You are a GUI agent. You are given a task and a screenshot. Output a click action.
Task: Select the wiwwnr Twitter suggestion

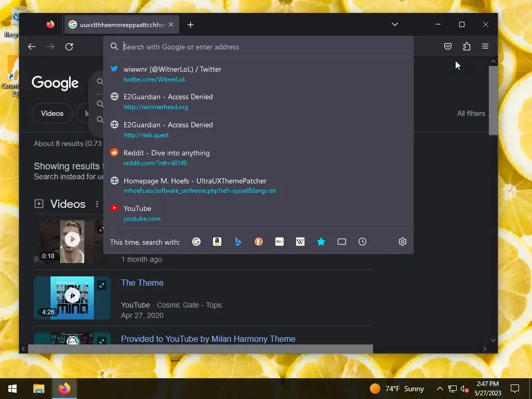[259, 74]
